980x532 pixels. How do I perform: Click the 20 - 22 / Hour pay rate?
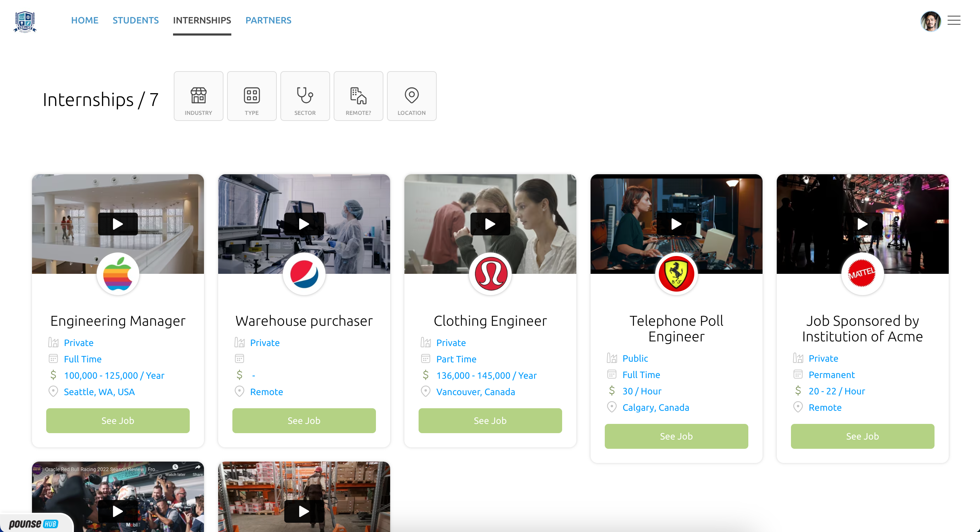click(x=836, y=391)
